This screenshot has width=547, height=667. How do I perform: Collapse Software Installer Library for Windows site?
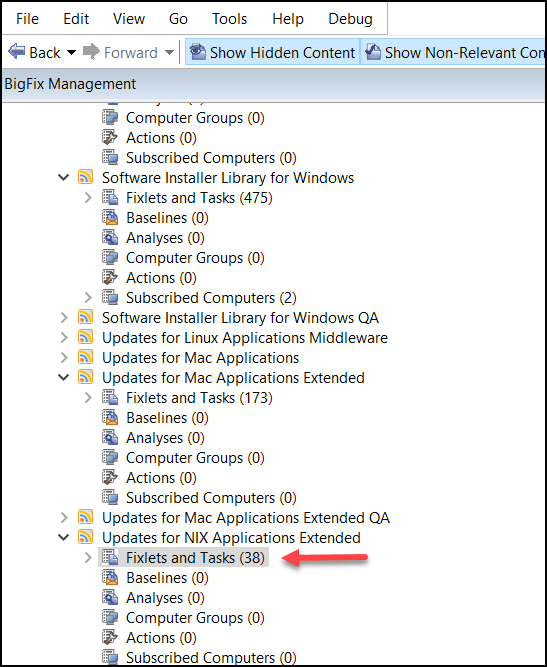click(x=64, y=177)
